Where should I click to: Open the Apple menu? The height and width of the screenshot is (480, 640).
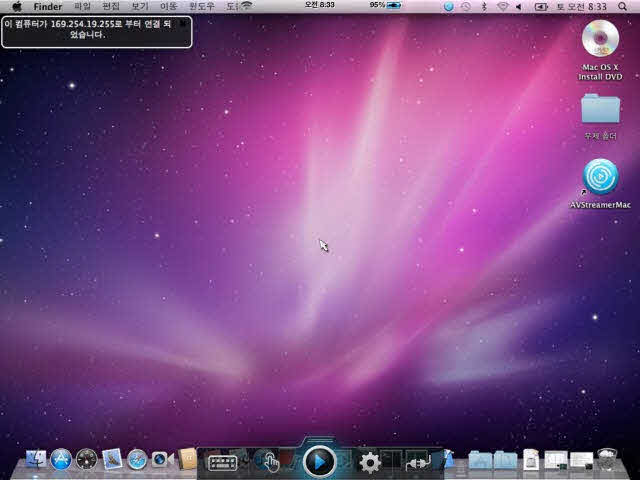pos(16,7)
